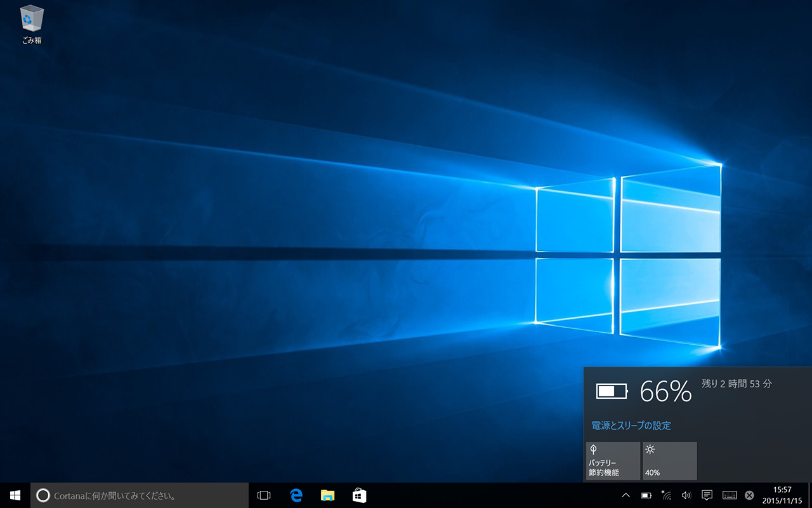Expand the hidden system tray icons
Image resolution: width=812 pixels, height=508 pixels.
(625, 495)
